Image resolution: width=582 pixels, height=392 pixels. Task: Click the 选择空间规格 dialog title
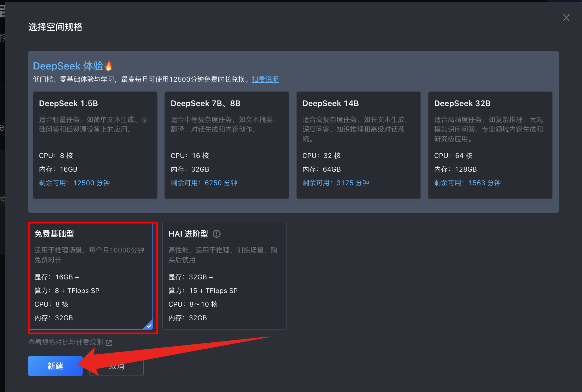click(x=55, y=27)
